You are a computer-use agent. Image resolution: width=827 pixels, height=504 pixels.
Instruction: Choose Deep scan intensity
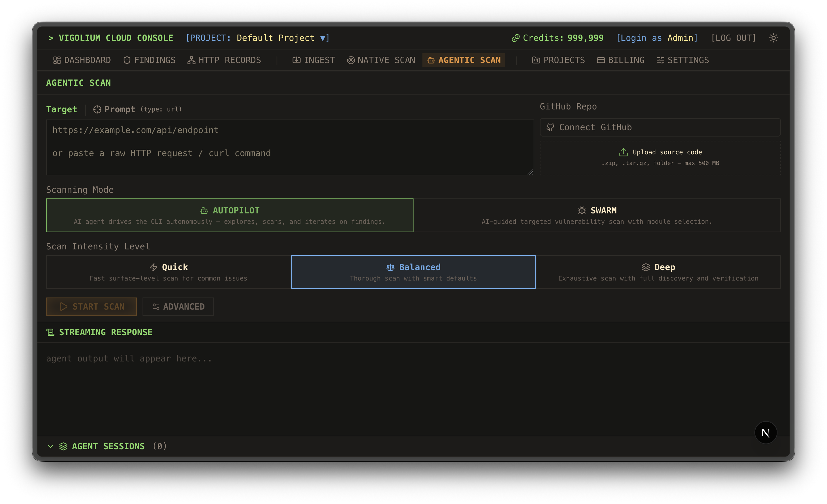658,272
